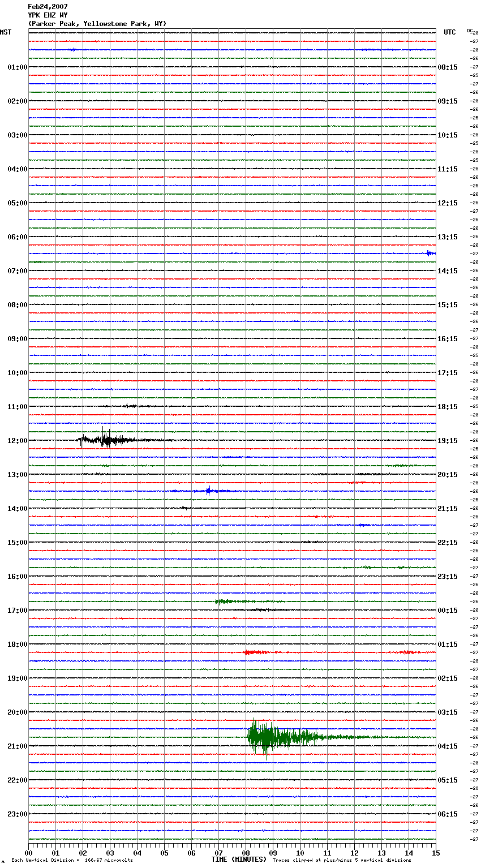Click the 14:15 UTC time label

(448, 271)
